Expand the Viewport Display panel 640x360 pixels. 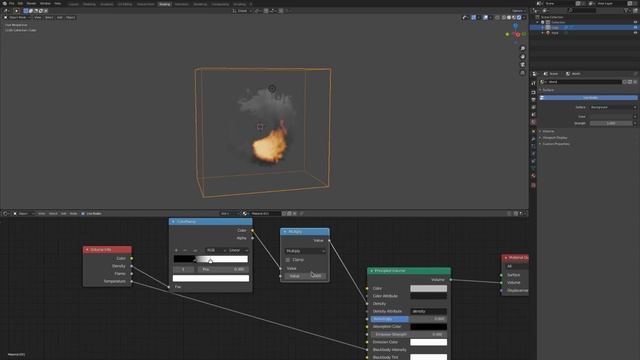click(554, 138)
